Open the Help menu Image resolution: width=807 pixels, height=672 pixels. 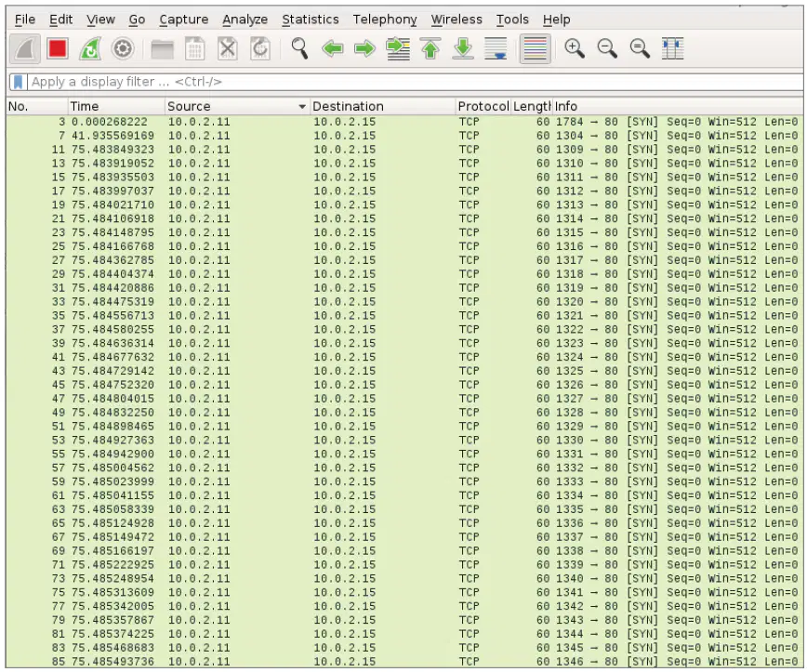(556, 20)
